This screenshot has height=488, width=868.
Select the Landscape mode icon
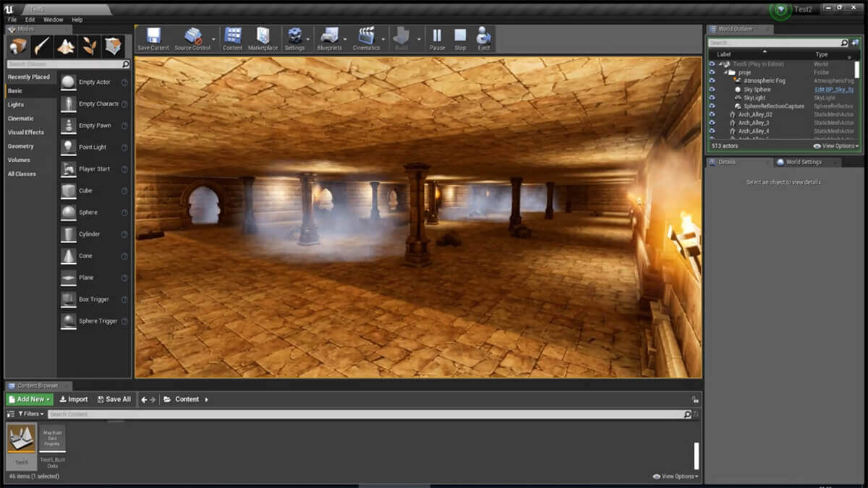(66, 46)
